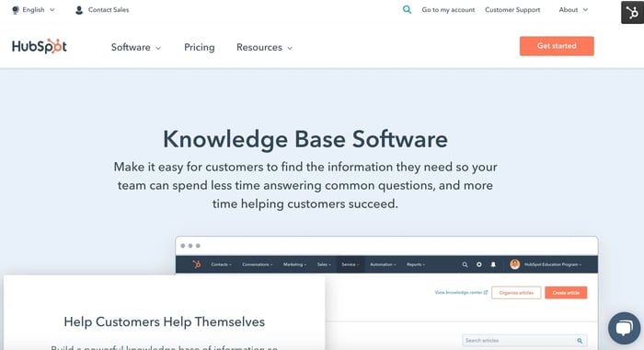Viewport: 644px width, 350px height.
Task: Click the Get started button
Action: click(x=557, y=46)
